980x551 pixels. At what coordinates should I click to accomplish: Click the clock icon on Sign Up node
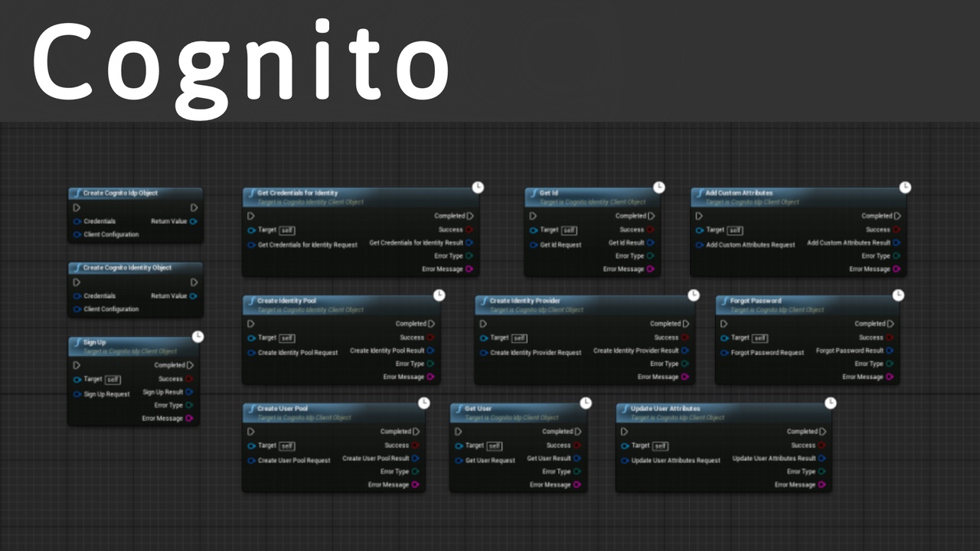click(198, 337)
